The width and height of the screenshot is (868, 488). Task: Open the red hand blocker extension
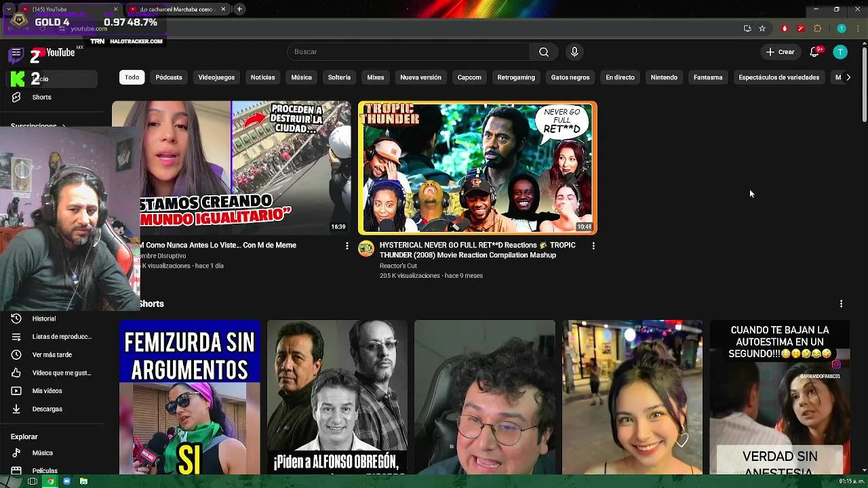785,28
